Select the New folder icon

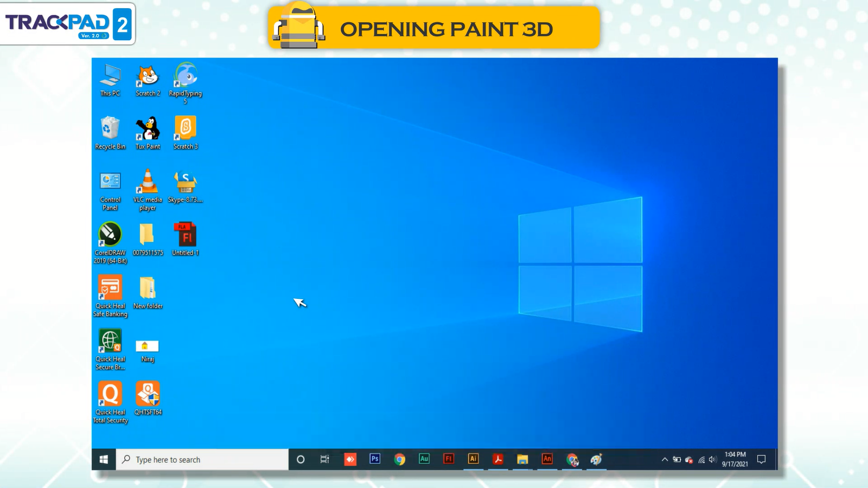(148, 293)
